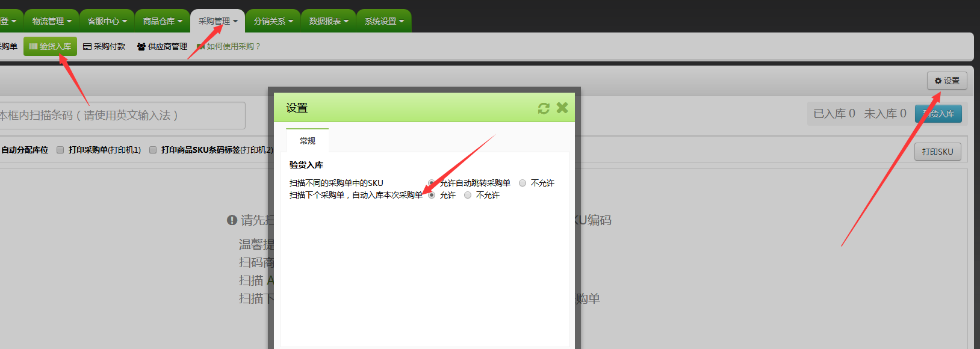
Task: Select the 常规 tab
Action: (x=307, y=140)
